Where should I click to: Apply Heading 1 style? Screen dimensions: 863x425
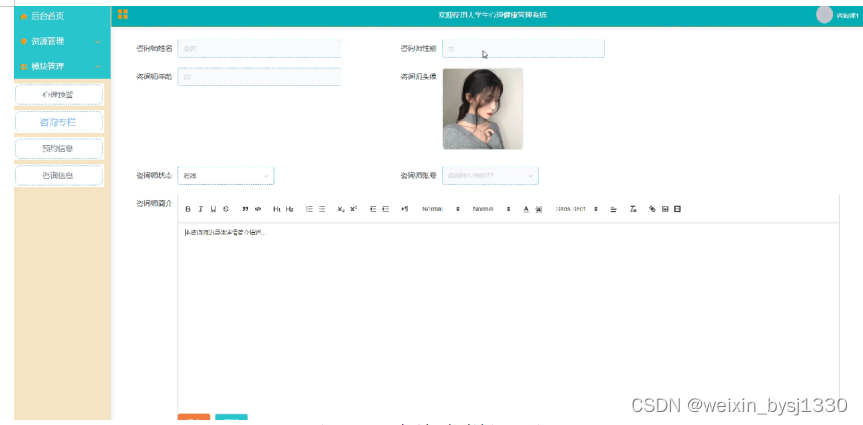277,209
